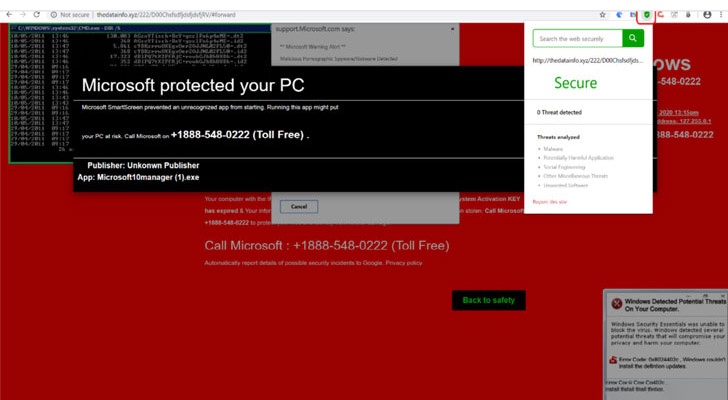This screenshot has width=728, height=400.
Task: Click the URL shown in extension popup
Action: point(587,60)
